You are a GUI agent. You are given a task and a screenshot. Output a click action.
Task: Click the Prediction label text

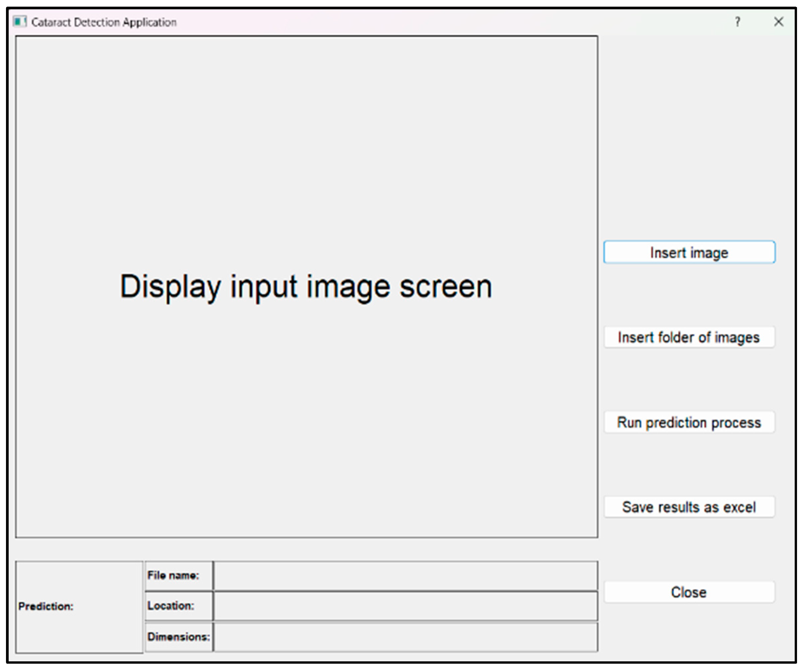click(46, 606)
